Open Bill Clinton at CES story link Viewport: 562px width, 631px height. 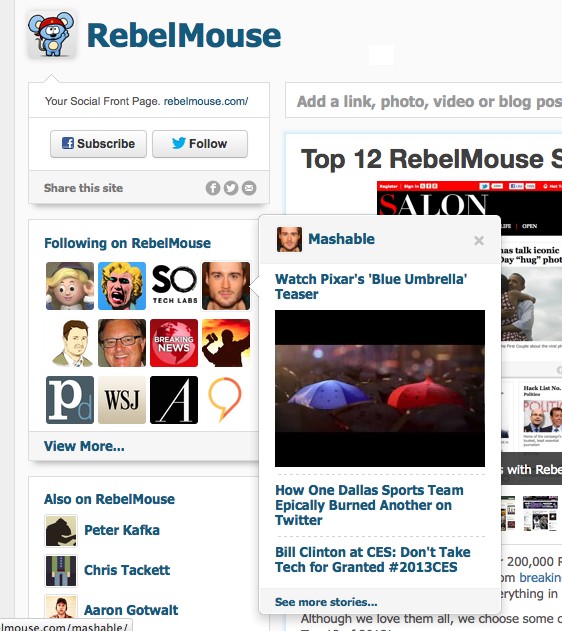[373, 559]
